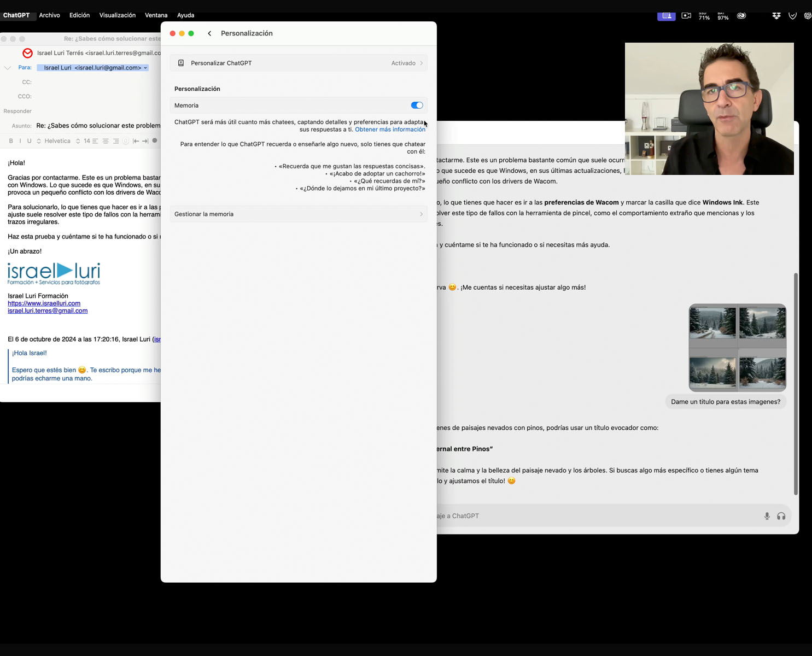Click the camera recording menu bar icon
812x656 pixels.
pos(686,16)
